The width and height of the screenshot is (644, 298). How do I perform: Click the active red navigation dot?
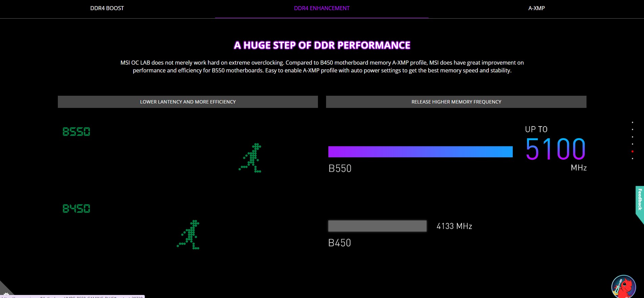point(632,151)
